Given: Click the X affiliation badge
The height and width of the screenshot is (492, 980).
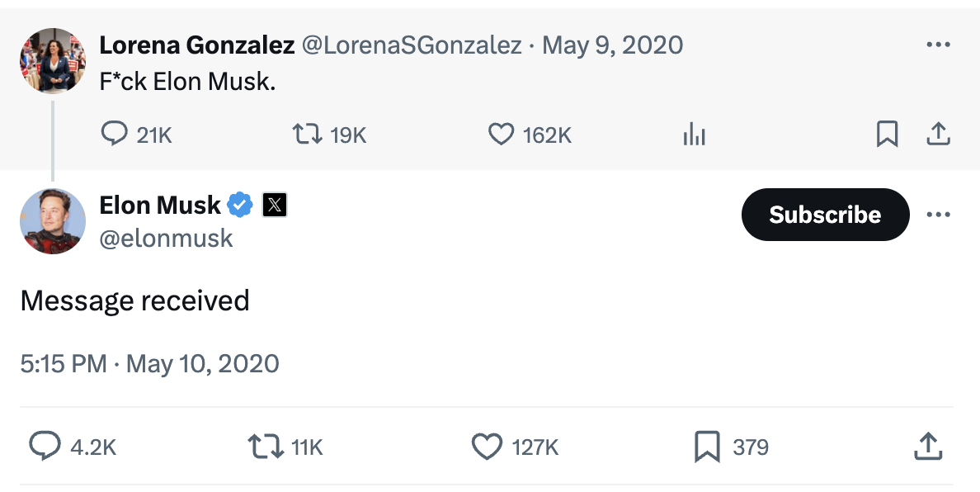Looking at the screenshot, I should pos(274,205).
